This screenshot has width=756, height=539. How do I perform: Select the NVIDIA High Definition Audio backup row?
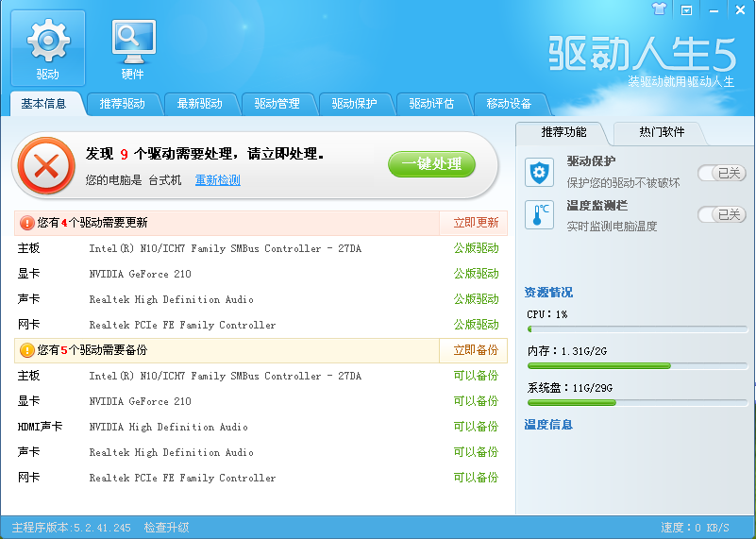[x=260, y=427]
